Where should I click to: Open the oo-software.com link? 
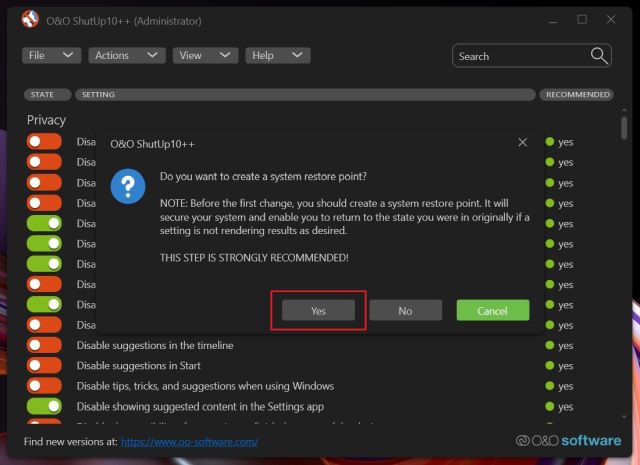[189, 442]
